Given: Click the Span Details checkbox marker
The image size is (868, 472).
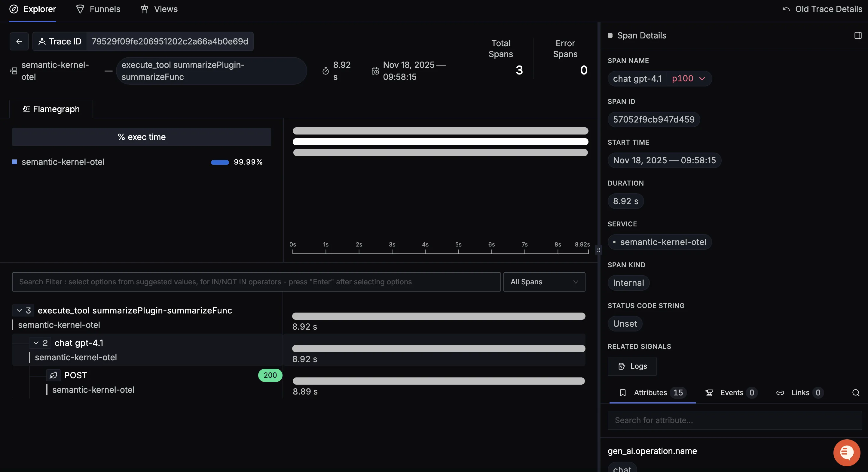Looking at the screenshot, I should 610,35.
